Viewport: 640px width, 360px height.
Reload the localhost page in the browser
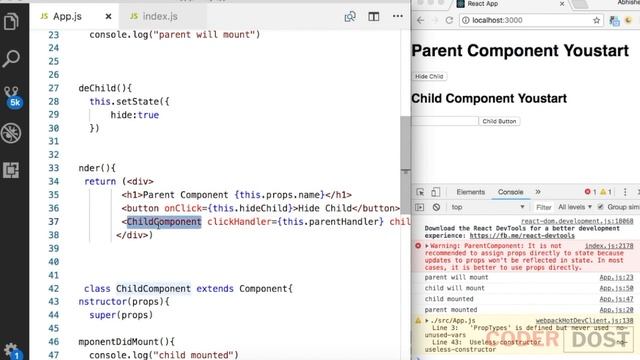pos(449,20)
